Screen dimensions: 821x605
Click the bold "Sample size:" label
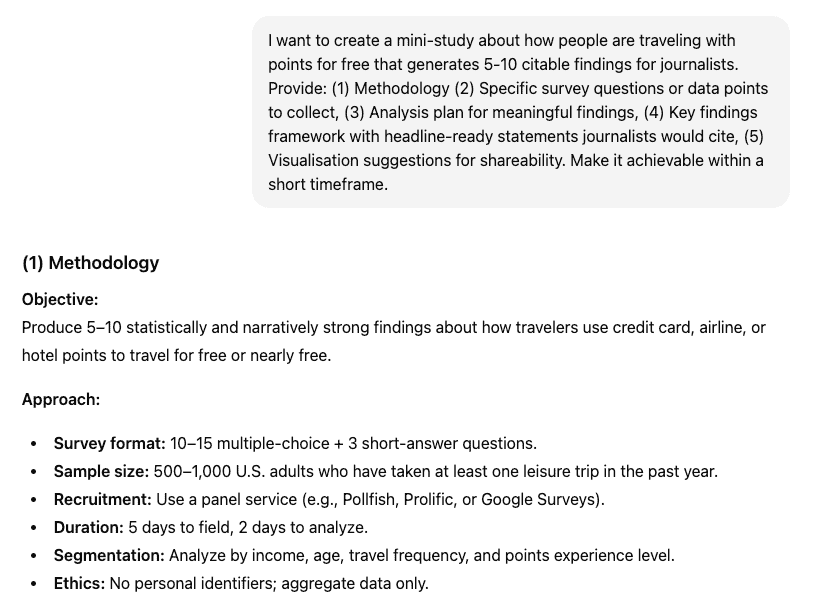pos(101,471)
